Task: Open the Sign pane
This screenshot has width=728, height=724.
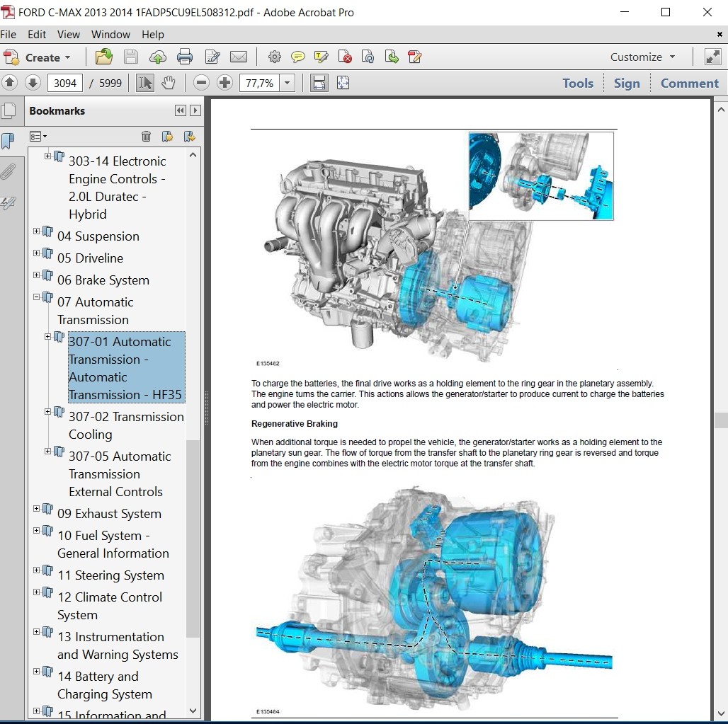Action: (x=627, y=83)
